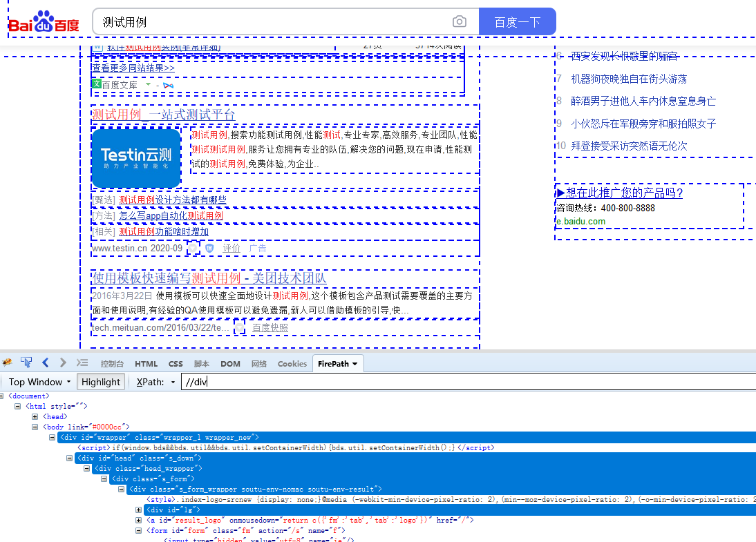Click the XPath input field containing //div
The image size is (756, 542).
468,382
